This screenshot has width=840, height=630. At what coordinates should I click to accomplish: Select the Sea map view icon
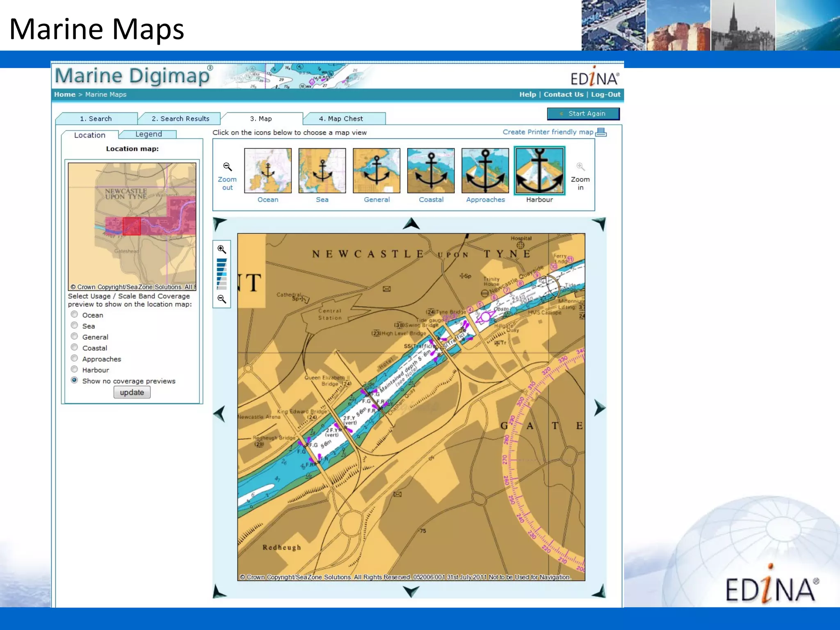pyautogui.click(x=322, y=171)
